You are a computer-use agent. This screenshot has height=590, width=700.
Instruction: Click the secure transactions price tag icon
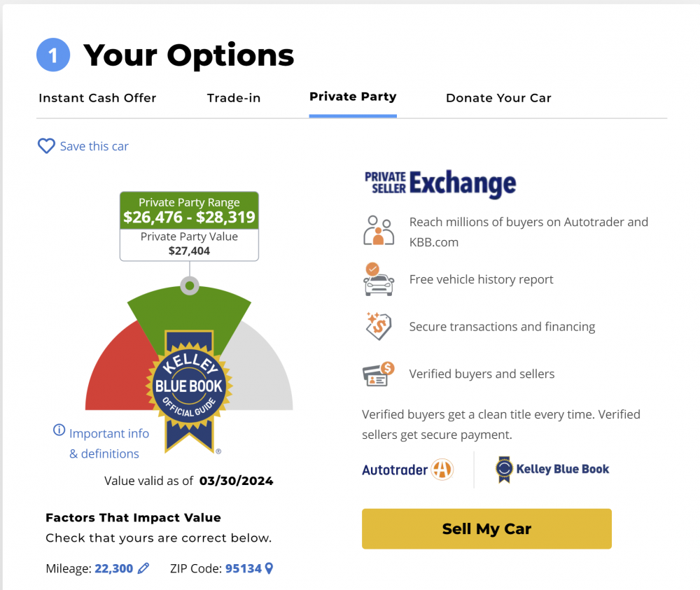379,326
